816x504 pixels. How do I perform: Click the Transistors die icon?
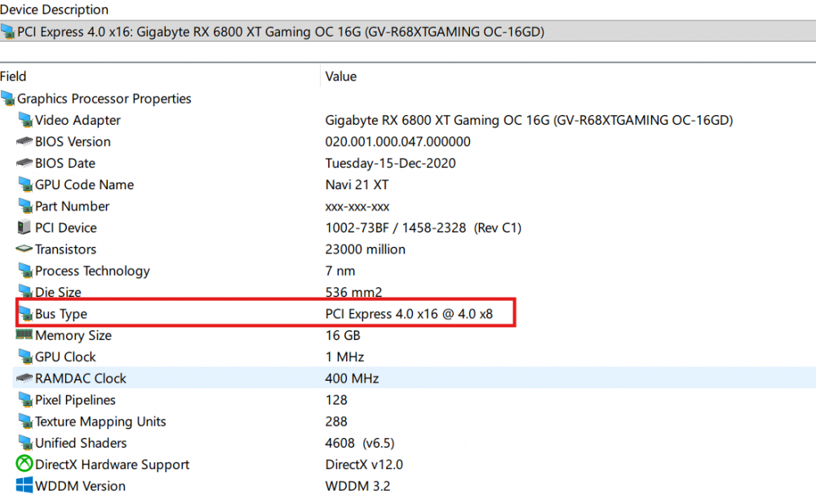coord(24,249)
